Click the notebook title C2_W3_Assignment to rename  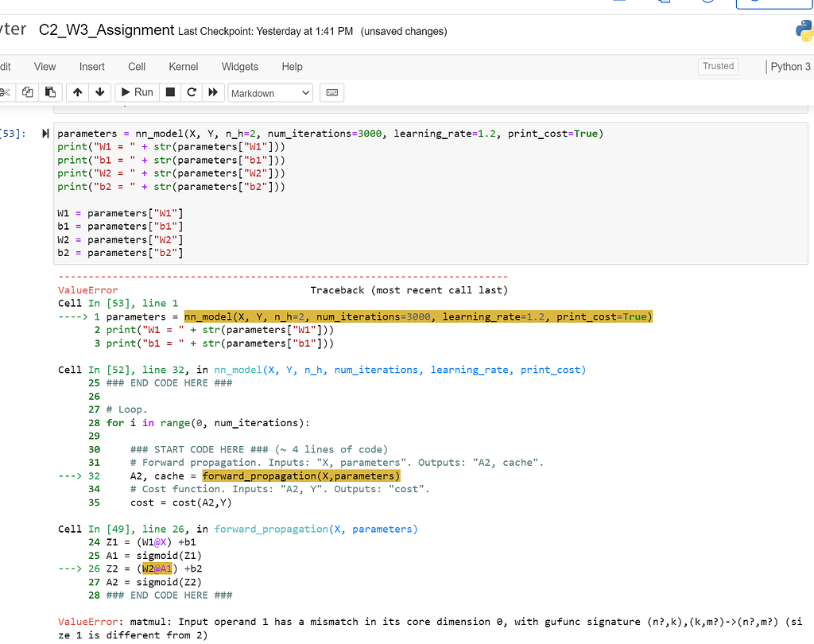(107, 30)
